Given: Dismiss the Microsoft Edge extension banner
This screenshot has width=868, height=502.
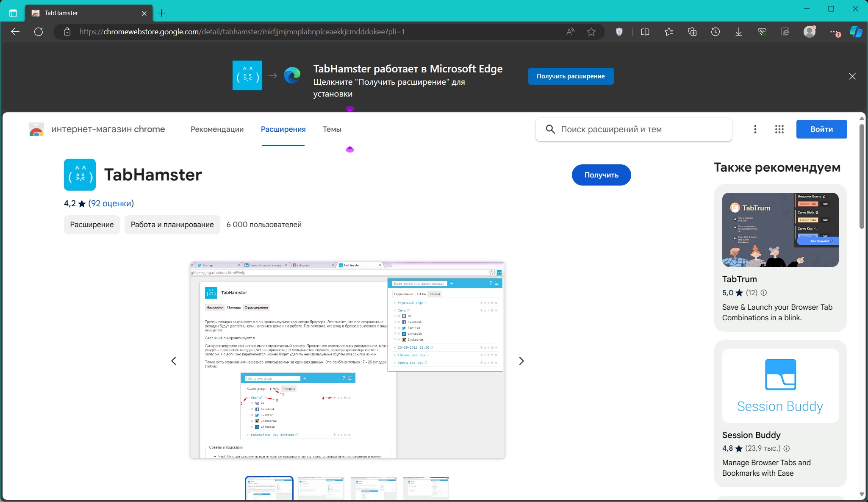Looking at the screenshot, I should pos(852,76).
